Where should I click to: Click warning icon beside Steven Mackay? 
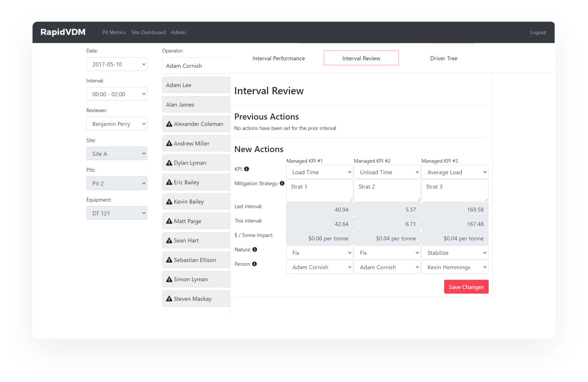(x=169, y=299)
